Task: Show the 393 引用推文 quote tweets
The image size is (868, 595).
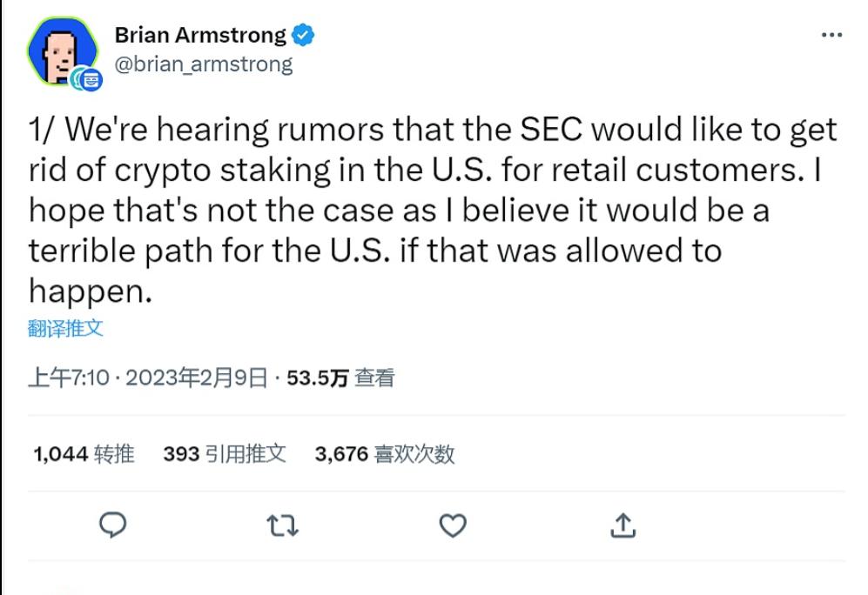Action: coord(225,453)
